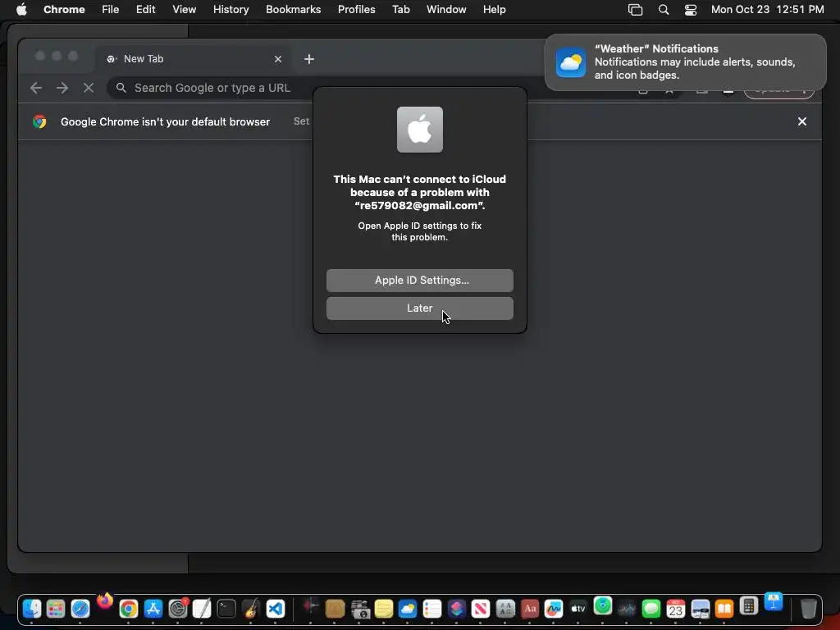Image resolution: width=840 pixels, height=630 pixels.
Task: Open Control Center in menu bar
Action: point(691,10)
